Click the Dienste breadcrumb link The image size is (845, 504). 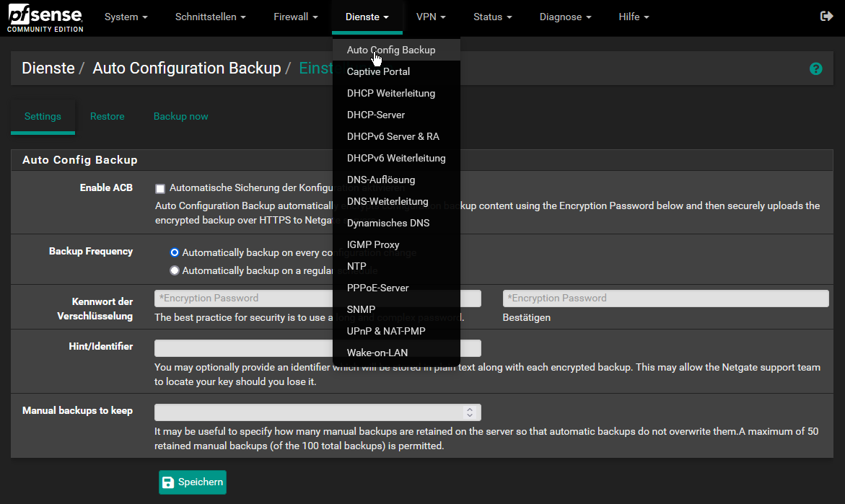tap(48, 68)
